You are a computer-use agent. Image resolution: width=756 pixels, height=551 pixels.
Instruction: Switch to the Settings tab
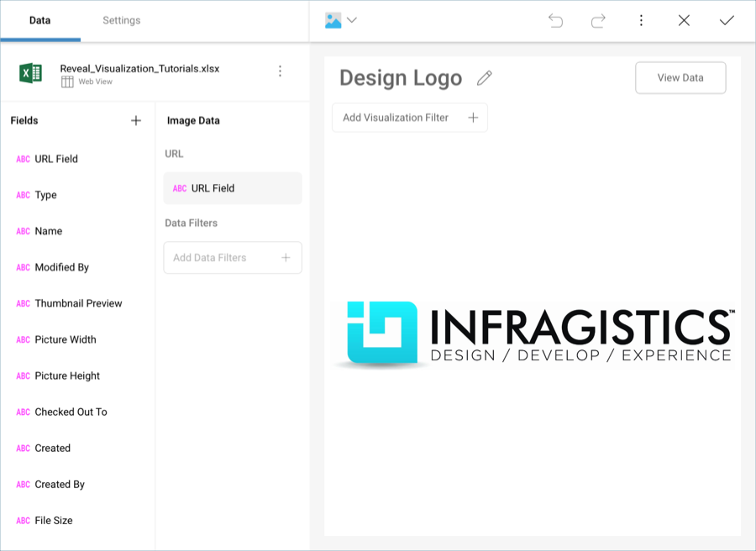[122, 20]
